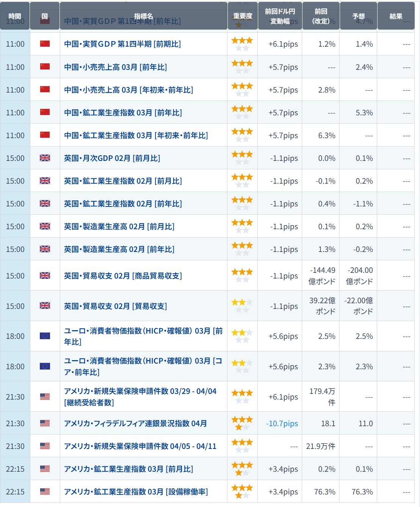Click the EU flag beside HICP 前年比 row
Viewport: 420px width, 507px height.
pyautogui.click(x=45, y=336)
